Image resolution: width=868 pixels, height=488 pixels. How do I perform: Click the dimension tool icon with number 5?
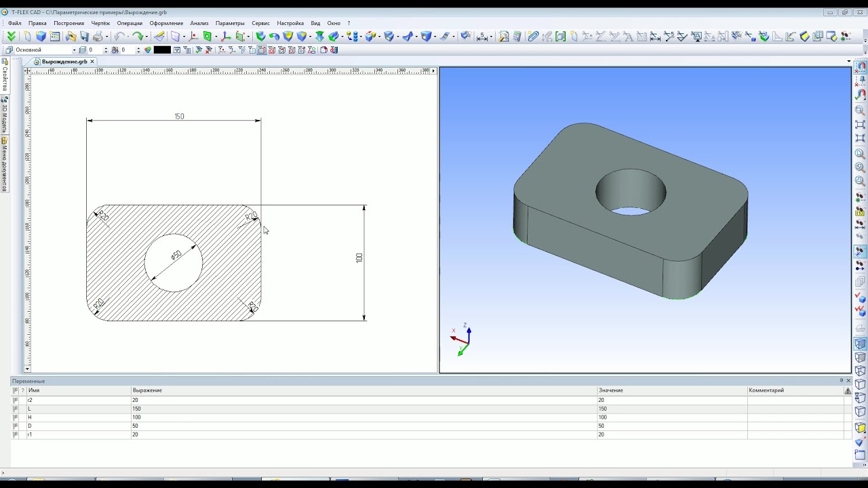point(482,37)
